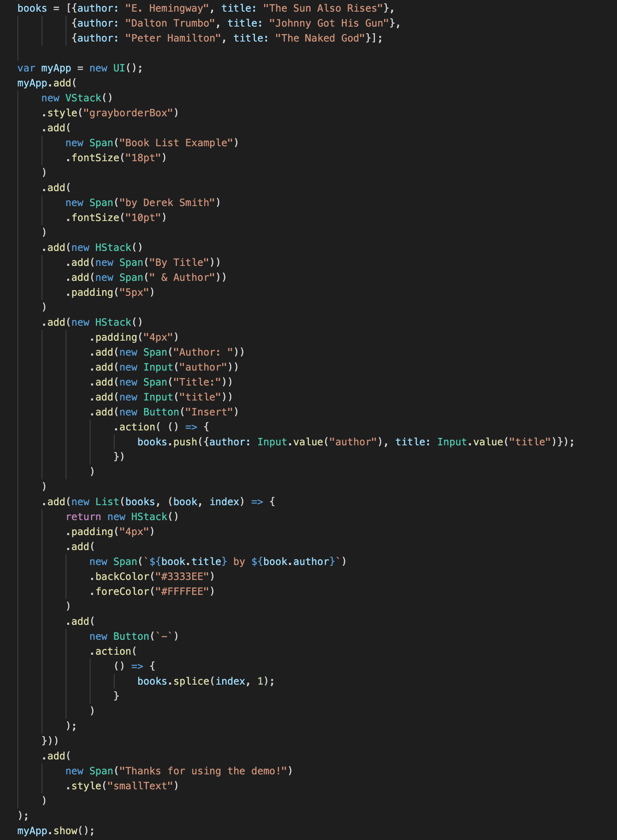Click the return keyword
The height and width of the screenshot is (840, 617).
[83, 517]
